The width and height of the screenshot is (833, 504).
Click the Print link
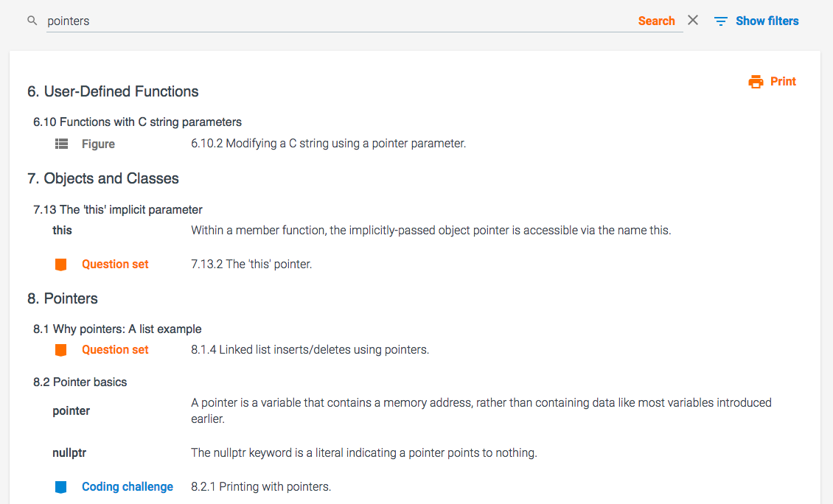pos(783,82)
